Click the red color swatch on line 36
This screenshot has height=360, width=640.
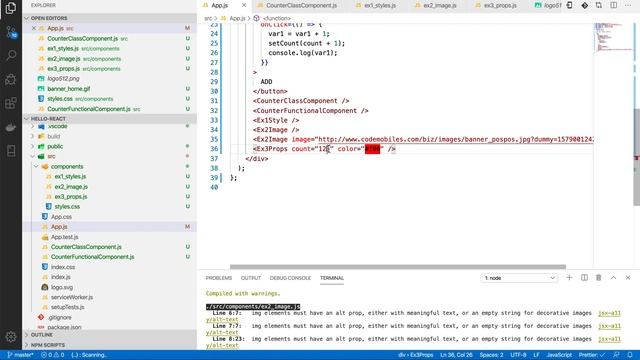click(x=372, y=149)
